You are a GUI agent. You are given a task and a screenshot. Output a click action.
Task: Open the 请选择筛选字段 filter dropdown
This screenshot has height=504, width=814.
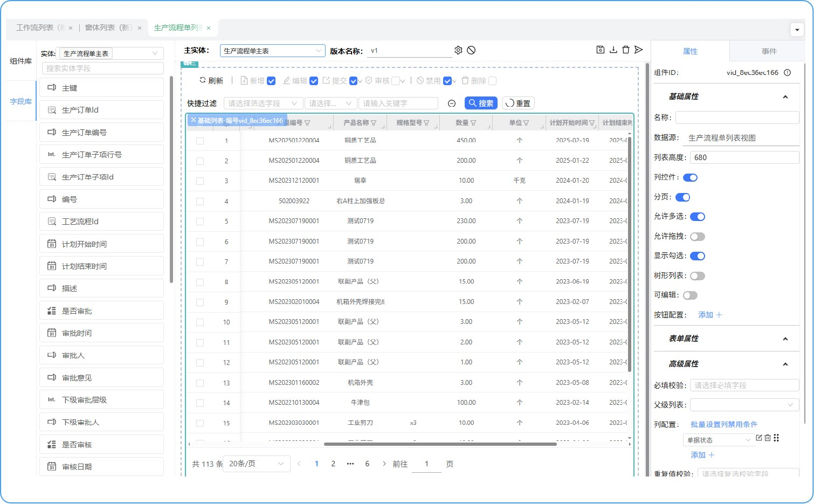(x=263, y=103)
